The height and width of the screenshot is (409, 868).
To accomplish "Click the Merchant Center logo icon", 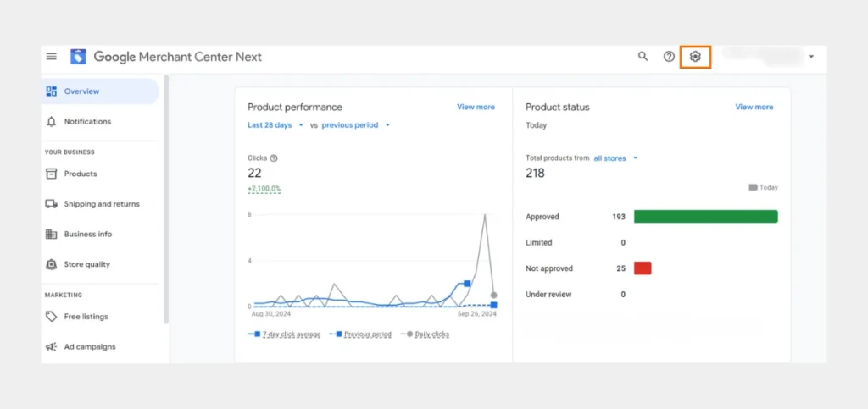I will (78, 57).
